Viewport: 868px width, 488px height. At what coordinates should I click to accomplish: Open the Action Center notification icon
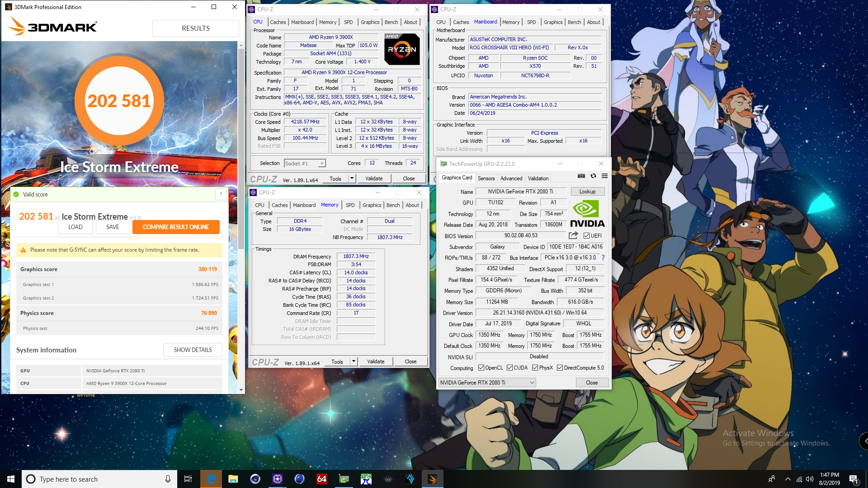click(x=854, y=479)
